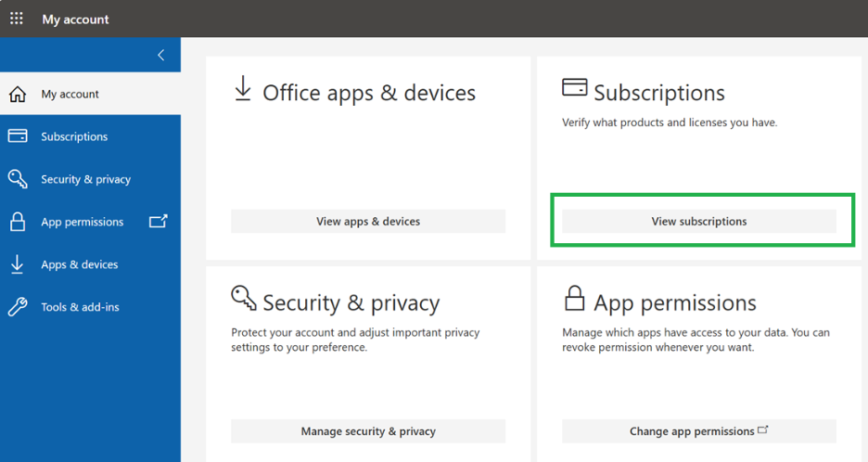Click the Office apps & devices heading
The width and height of the screenshot is (868, 462).
coord(369,93)
